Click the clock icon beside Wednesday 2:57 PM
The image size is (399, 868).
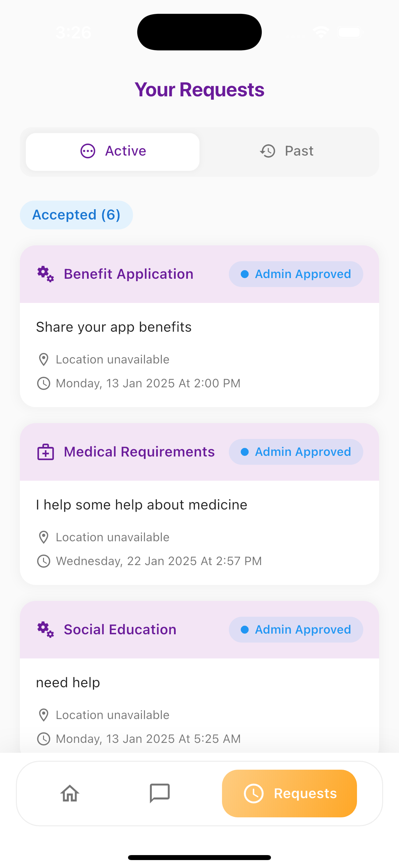43,561
